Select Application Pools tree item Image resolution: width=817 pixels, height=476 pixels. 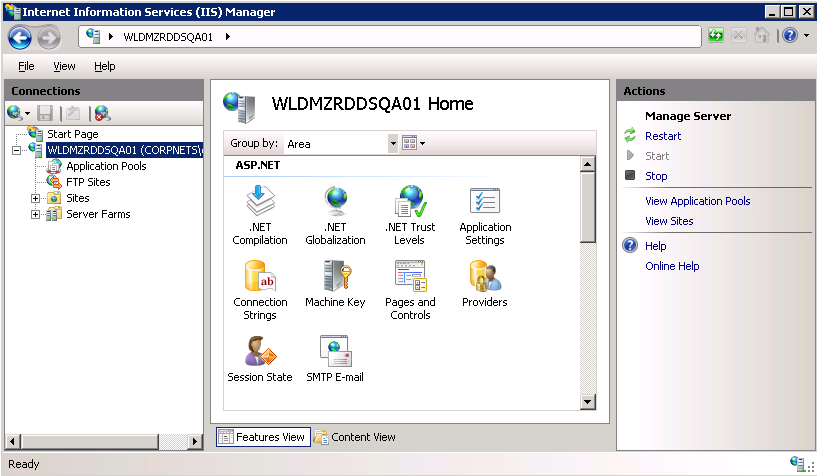coord(106,166)
